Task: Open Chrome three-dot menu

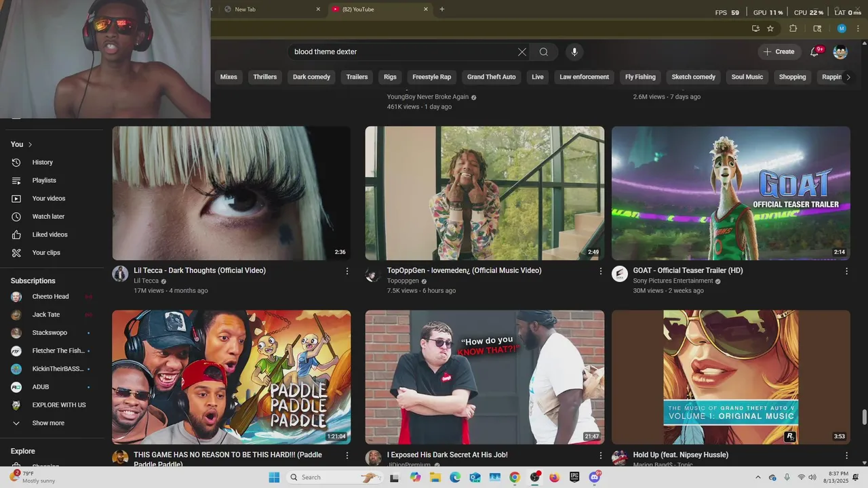Action: click(856, 28)
